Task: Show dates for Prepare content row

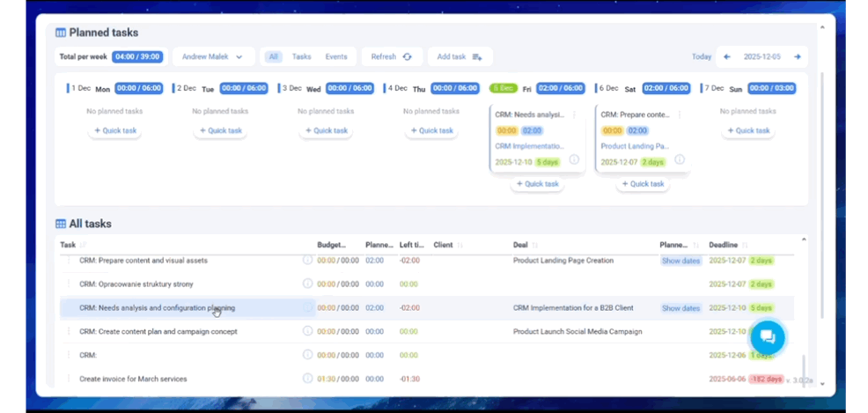Action: 680,261
